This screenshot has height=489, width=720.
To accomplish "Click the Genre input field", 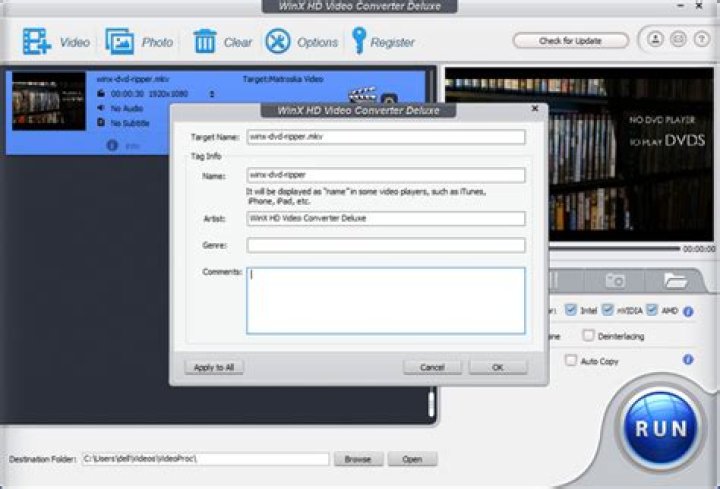I will click(385, 245).
